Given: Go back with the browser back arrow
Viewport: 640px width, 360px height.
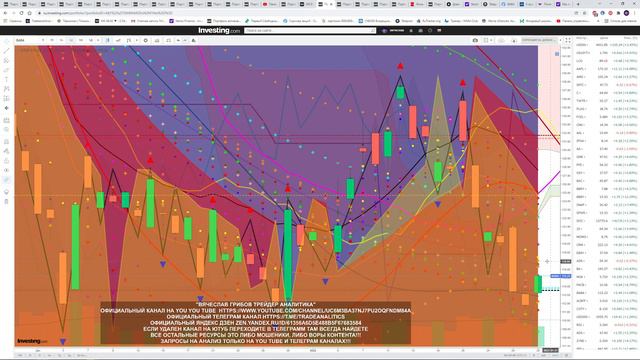Looking at the screenshot, I should pos(5,13).
